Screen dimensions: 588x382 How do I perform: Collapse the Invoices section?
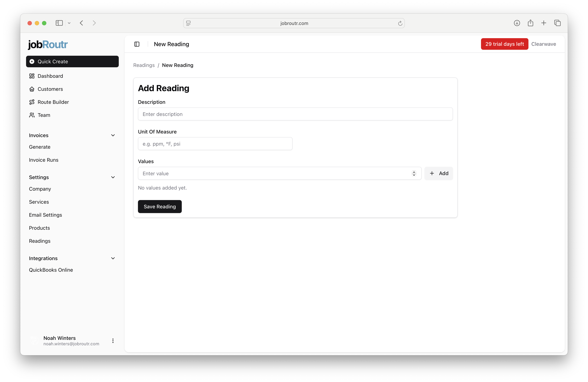click(113, 135)
